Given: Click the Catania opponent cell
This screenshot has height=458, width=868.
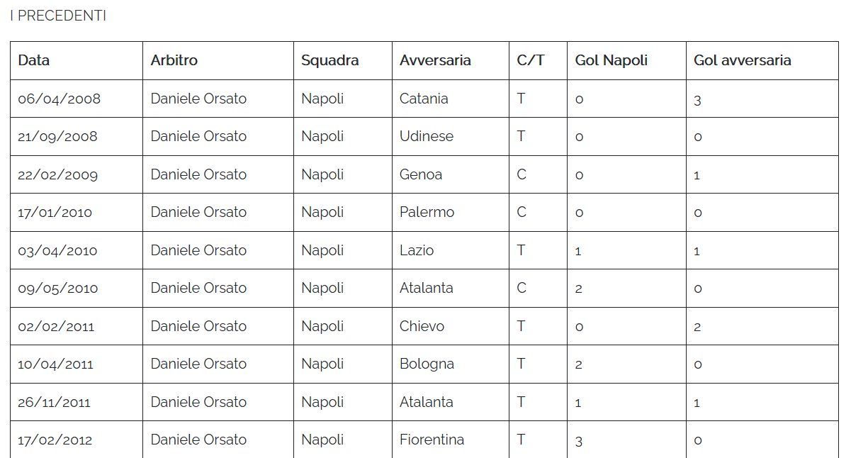Looking at the screenshot, I should [x=424, y=99].
